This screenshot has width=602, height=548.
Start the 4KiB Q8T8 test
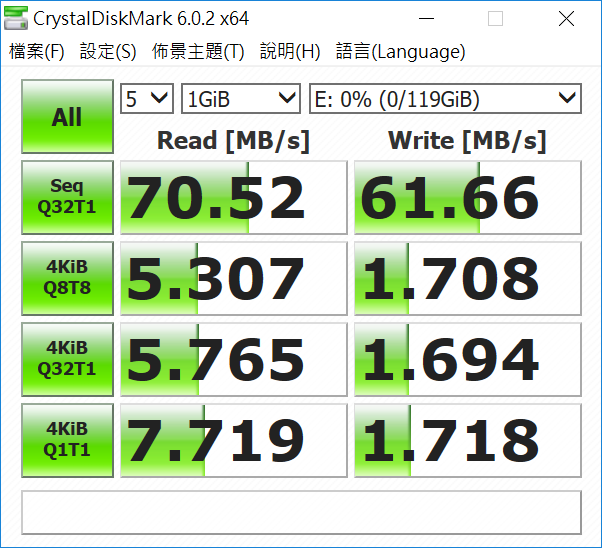[67, 278]
